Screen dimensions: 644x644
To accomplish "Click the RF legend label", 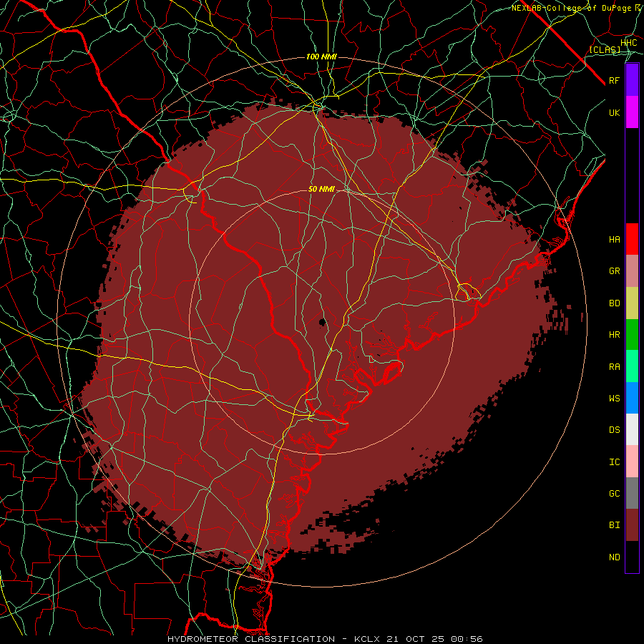I will click(614, 80).
